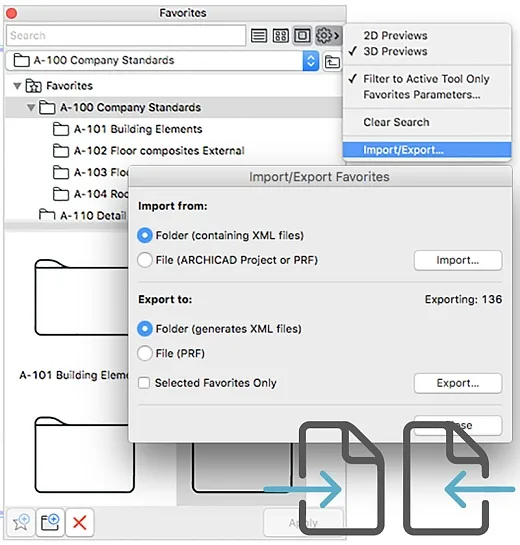Click the red X delete icon

coord(80,522)
